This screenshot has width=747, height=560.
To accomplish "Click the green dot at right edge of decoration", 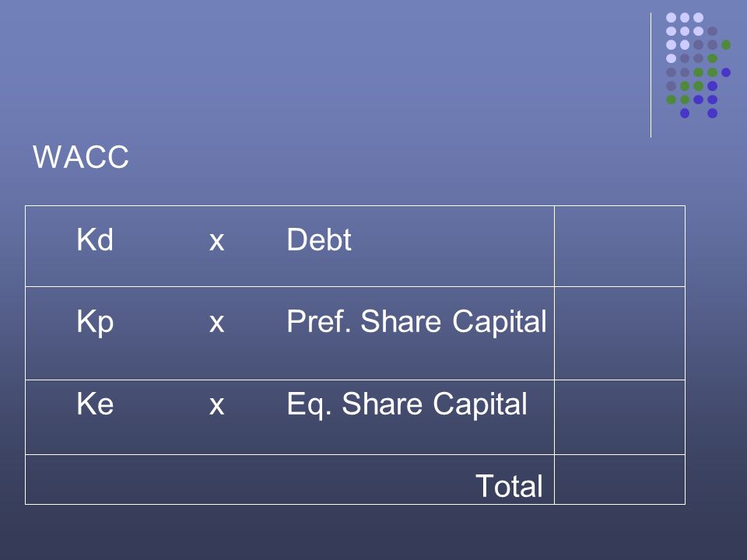I will [x=726, y=45].
